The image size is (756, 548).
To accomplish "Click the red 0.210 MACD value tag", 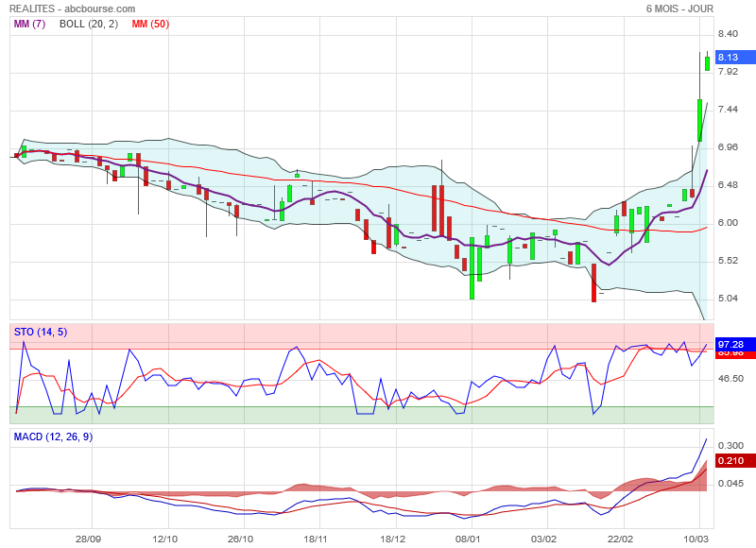I will point(736,461).
